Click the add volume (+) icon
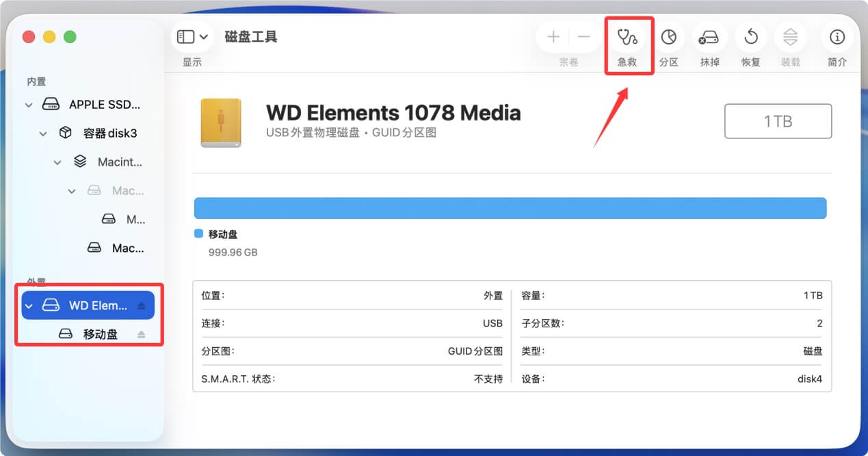This screenshot has width=868, height=456. point(553,37)
